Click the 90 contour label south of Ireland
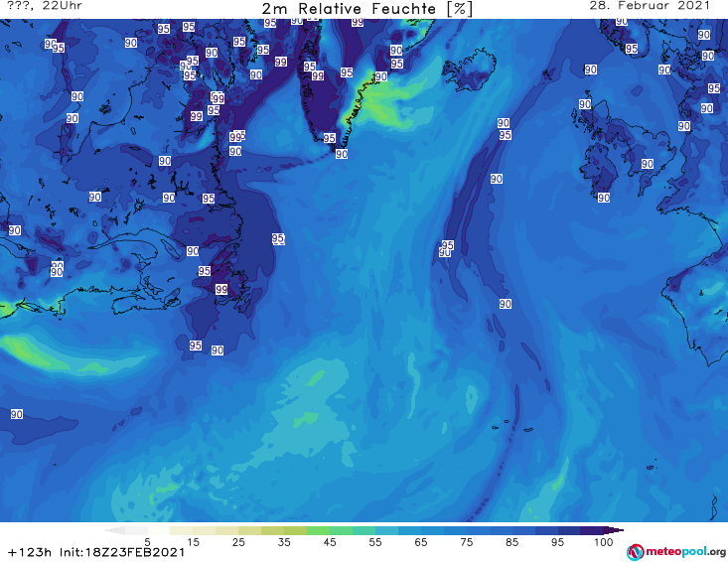Image resolution: width=728 pixels, height=562 pixels. [603, 198]
